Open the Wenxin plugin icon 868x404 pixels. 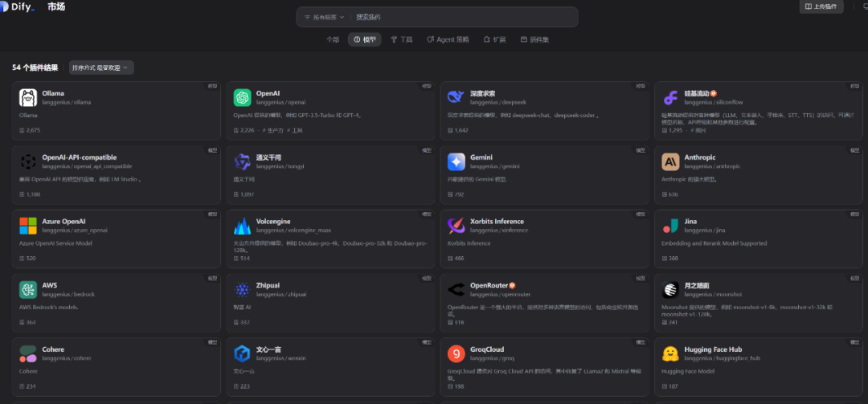243,353
